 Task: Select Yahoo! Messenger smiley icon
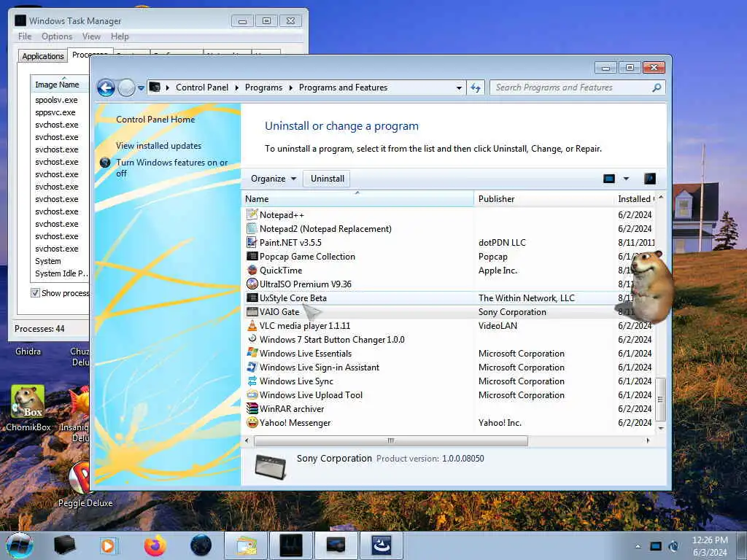[252, 422]
